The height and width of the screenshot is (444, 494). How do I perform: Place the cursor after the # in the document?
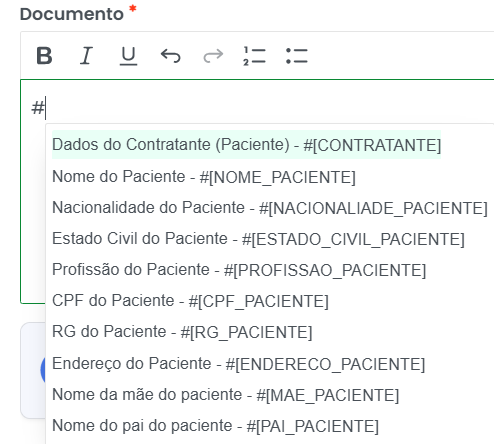(x=46, y=108)
